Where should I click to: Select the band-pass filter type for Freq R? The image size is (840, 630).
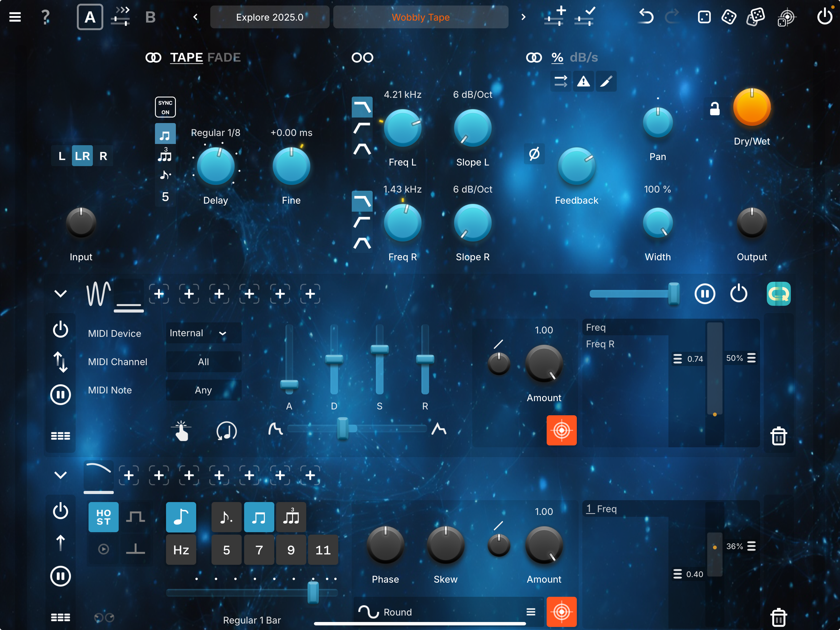point(362,243)
